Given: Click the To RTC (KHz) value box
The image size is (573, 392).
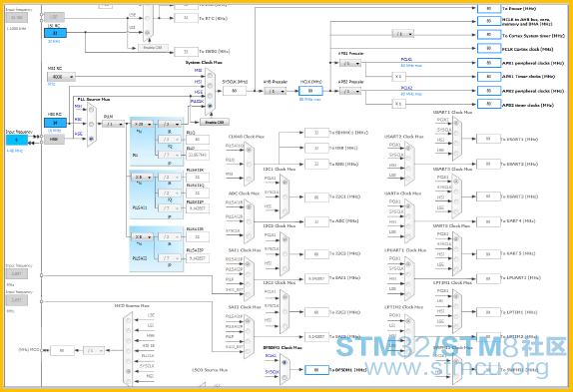Looking at the screenshot, I should click(186, 18).
